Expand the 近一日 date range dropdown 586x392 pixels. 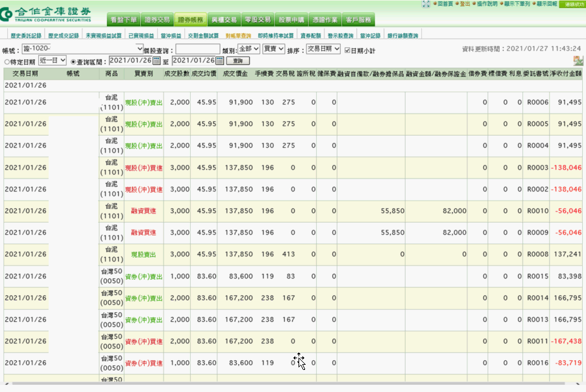coord(53,60)
